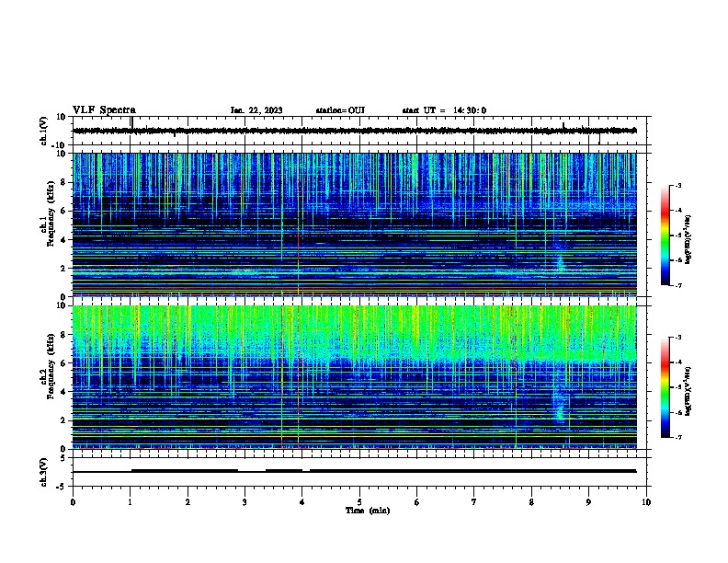728x563 pixels.
Task: Click the "2" kHz tick on ch.2 spectrogram
Action: 64,420
